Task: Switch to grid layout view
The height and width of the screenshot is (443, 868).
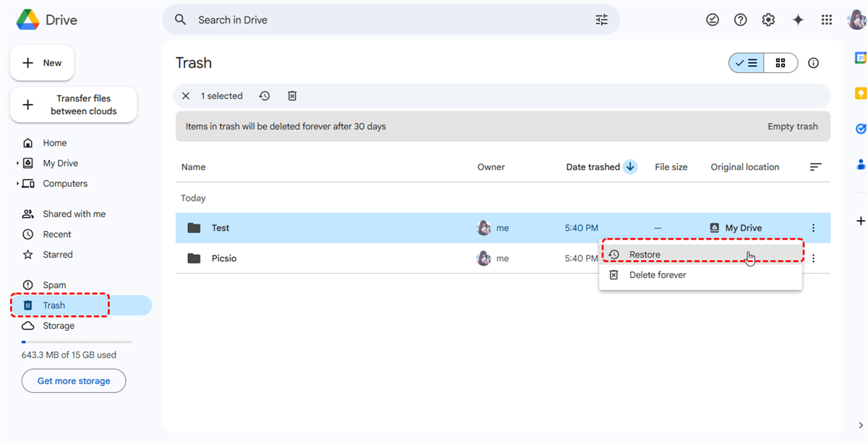Action: [780, 63]
